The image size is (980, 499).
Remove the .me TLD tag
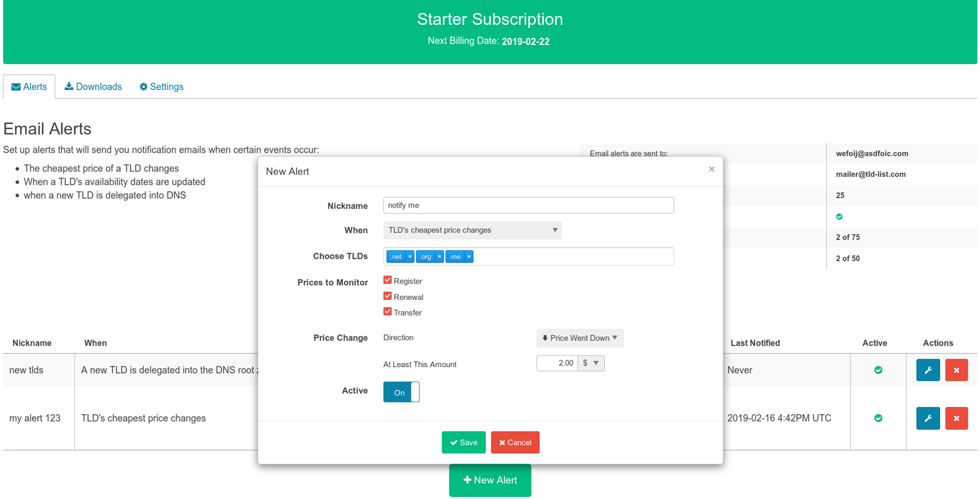(468, 257)
